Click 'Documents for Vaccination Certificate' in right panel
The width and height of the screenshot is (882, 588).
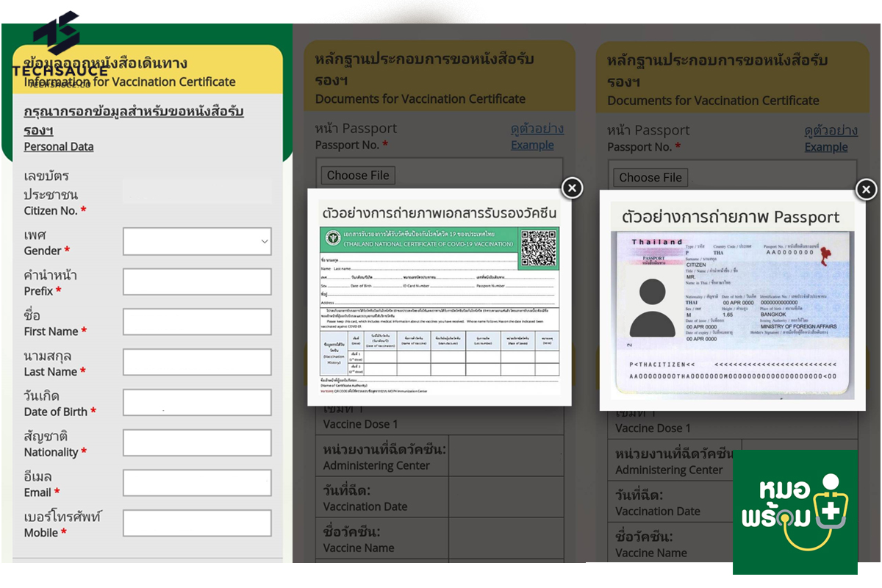click(714, 100)
